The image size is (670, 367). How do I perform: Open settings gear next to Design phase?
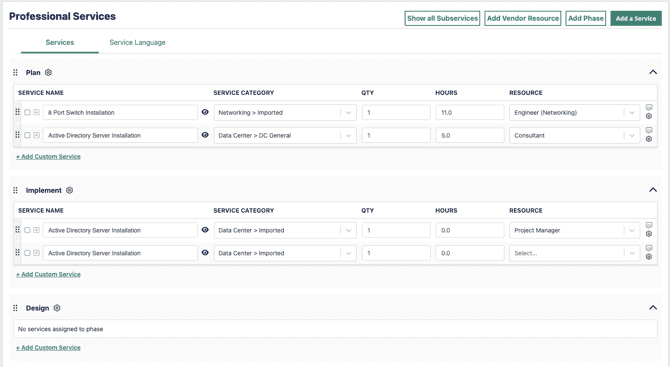point(57,308)
